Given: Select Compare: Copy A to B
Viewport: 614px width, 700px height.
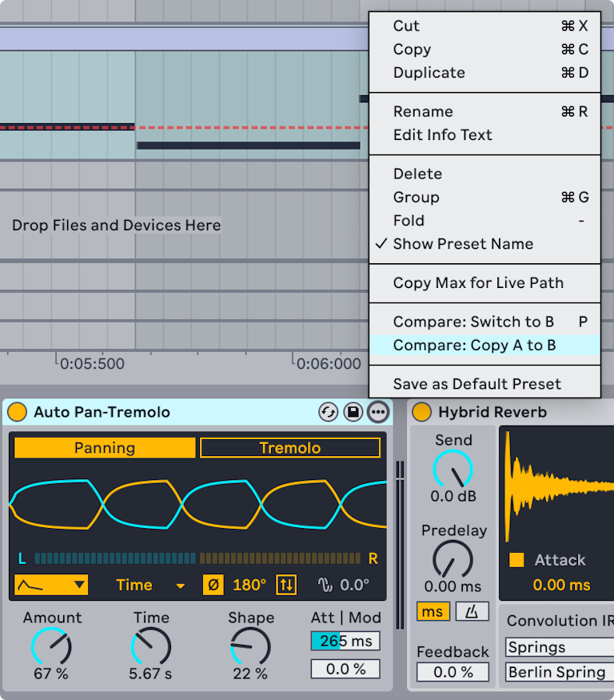Looking at the screenshot, I should pos(484,345).
